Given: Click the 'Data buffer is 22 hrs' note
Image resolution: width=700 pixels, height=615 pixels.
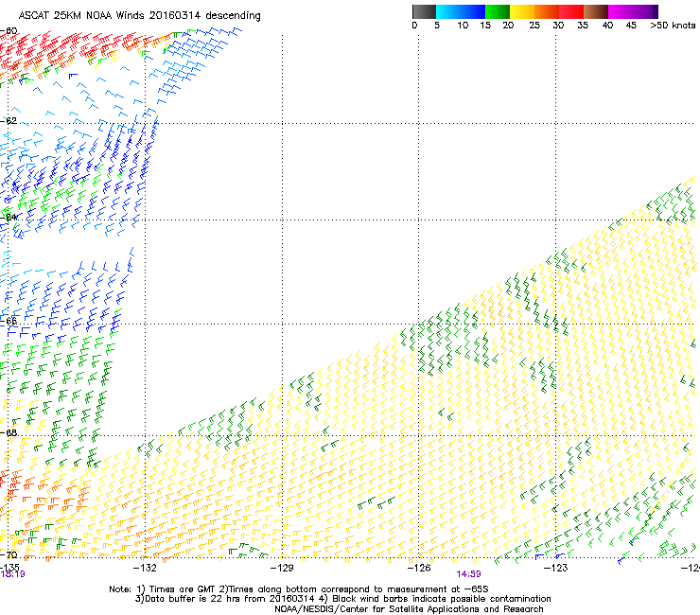Looking at the screenshot, I should click(x=342, y=599).
